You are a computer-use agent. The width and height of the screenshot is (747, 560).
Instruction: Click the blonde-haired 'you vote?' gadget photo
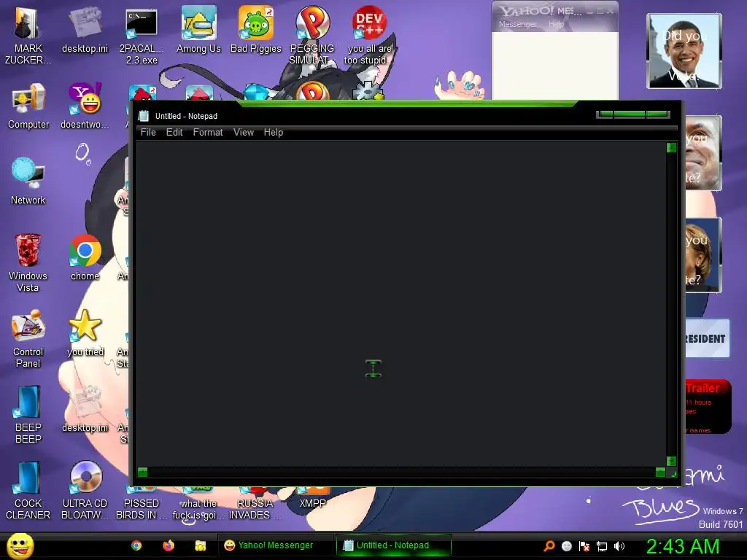coord(703,254)
